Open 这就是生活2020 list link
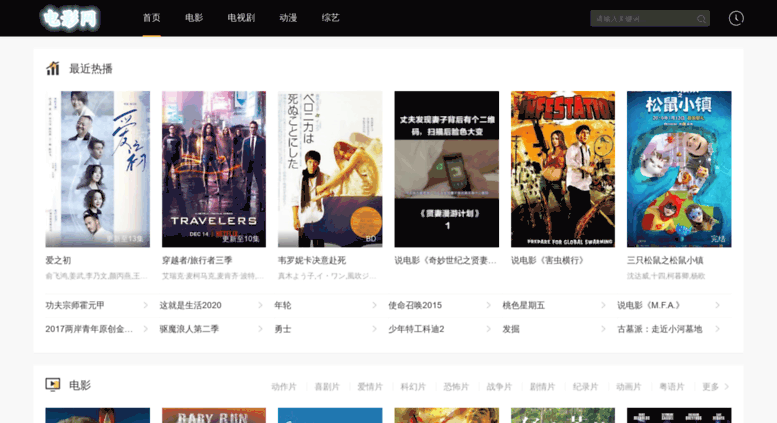 point(190,305)
